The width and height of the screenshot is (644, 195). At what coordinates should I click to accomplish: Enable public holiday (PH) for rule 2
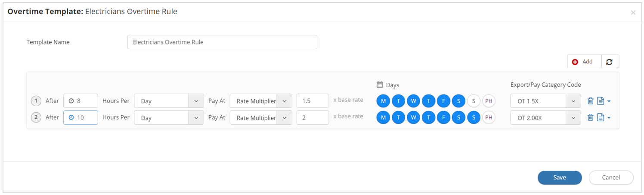tap(489, 117)
